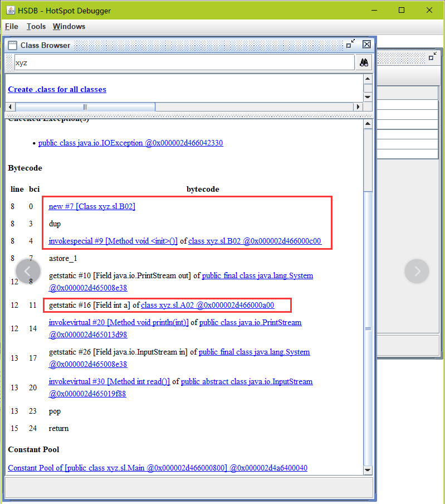Open invokevirtual println(int) method link
The image size is (445, 504).
tap(119, 322)
